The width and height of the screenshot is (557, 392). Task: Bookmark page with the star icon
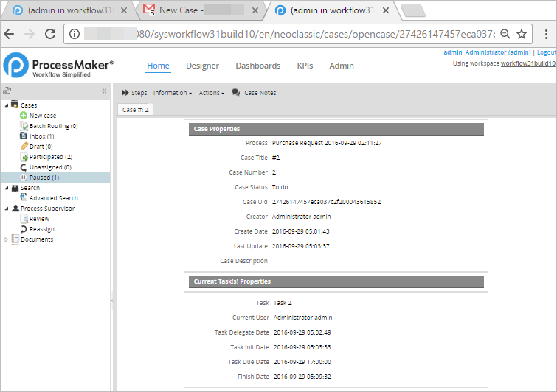(x=522, y=34)
